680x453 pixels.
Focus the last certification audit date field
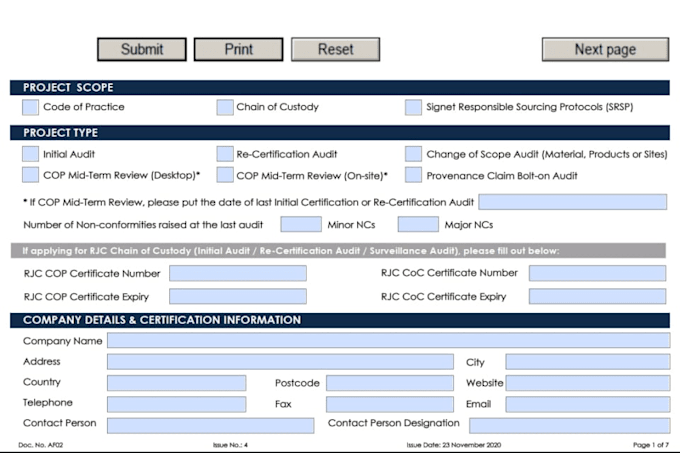pos(572,202)
